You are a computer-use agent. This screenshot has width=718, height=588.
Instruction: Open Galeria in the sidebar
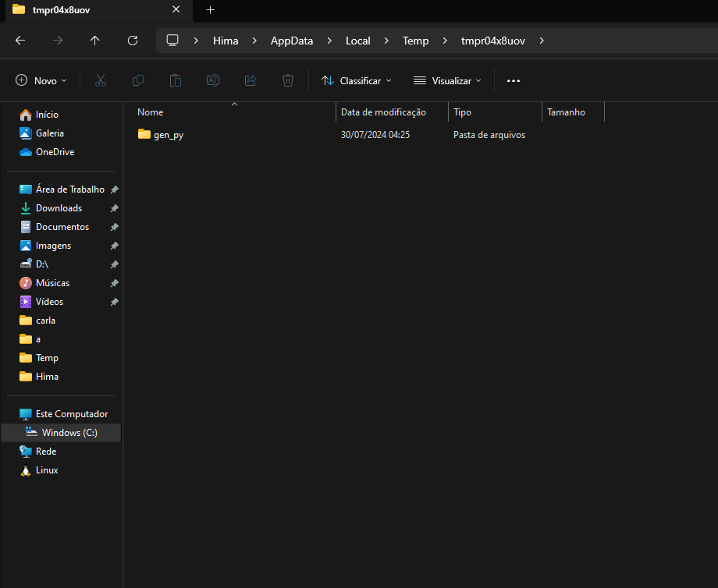click(x=41, y=133)
